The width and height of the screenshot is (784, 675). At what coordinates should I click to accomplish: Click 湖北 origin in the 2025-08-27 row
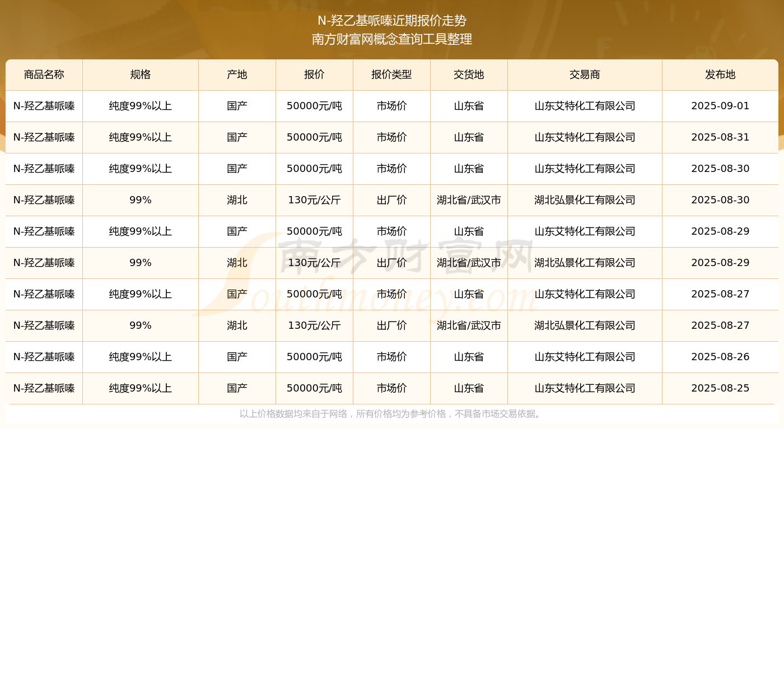[x=237, y=325]
